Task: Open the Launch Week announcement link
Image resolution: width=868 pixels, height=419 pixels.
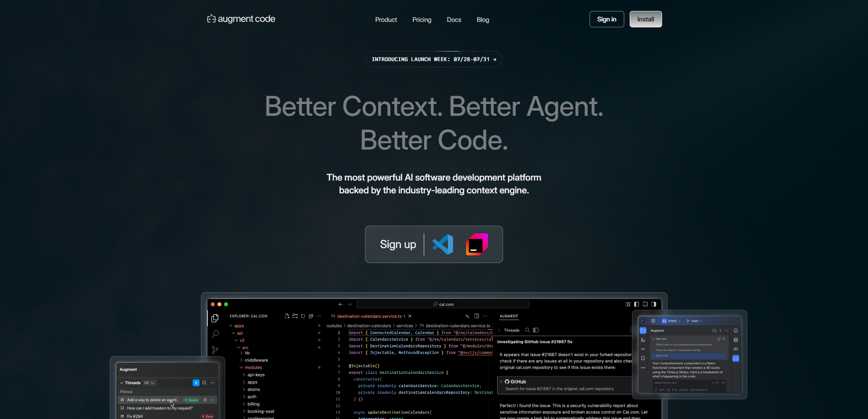Action: [x=434, y=59]
